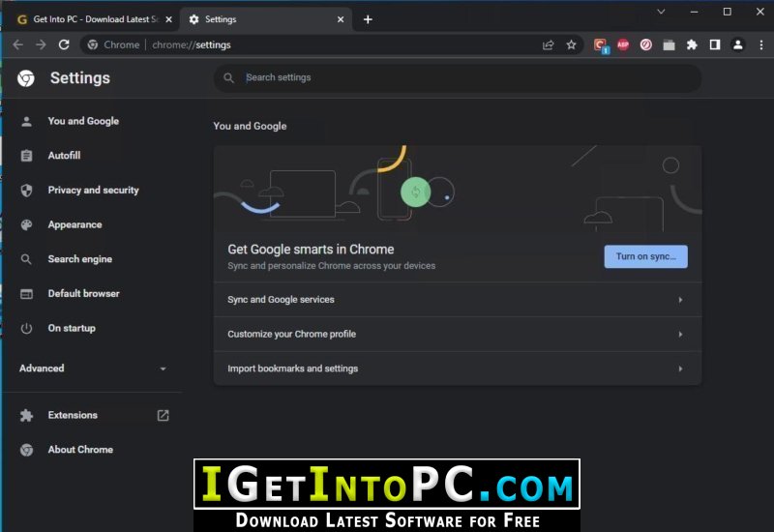Go back with the back arrow
The height and width of the screenshot is (532, 774).
[17, 44]
